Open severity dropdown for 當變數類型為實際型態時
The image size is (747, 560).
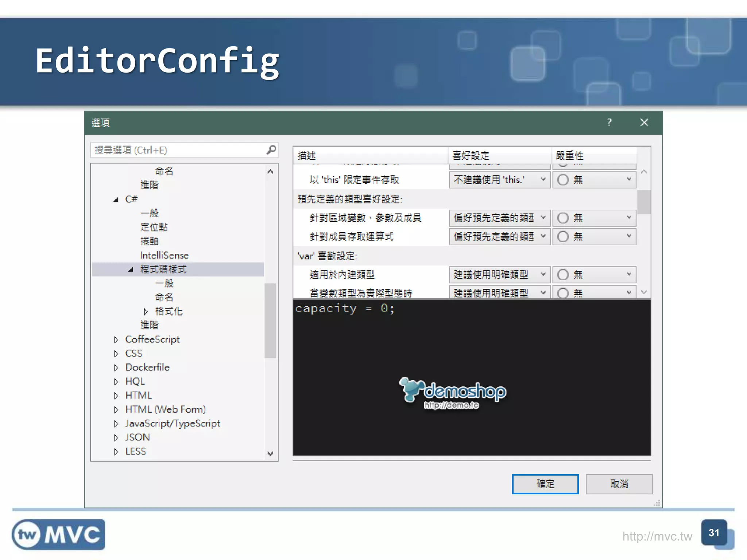594,292
